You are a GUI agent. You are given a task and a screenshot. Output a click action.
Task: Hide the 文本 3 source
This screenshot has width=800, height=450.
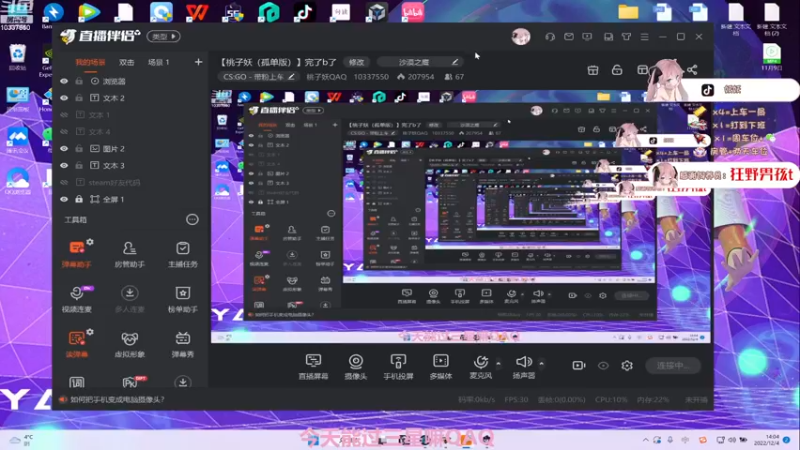[64, 165]
